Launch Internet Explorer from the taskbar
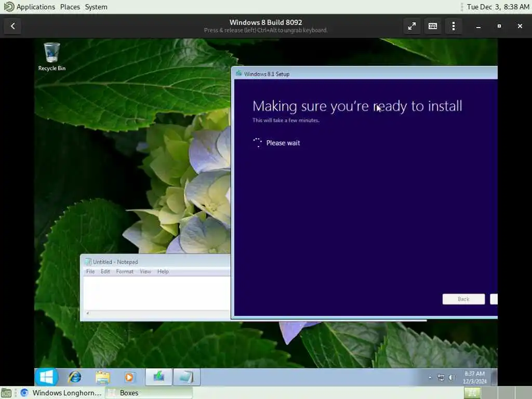 (x=75, y=377)
